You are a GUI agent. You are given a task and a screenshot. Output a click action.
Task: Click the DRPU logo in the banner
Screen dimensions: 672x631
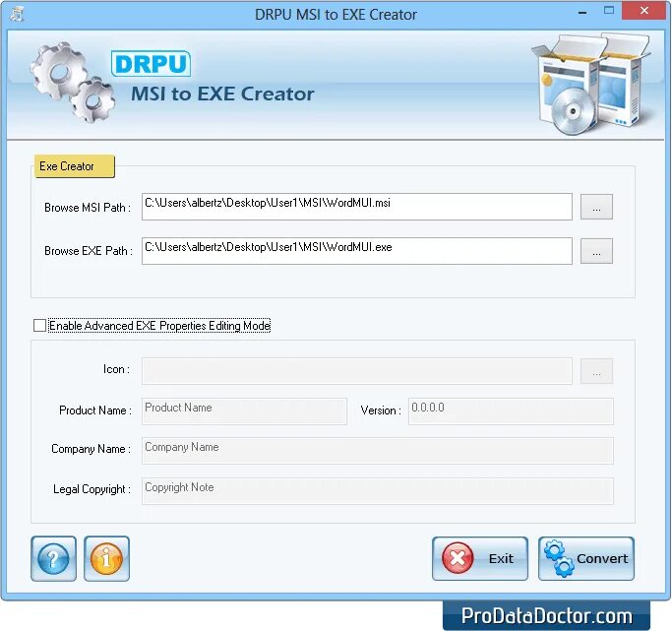point(151,64)
